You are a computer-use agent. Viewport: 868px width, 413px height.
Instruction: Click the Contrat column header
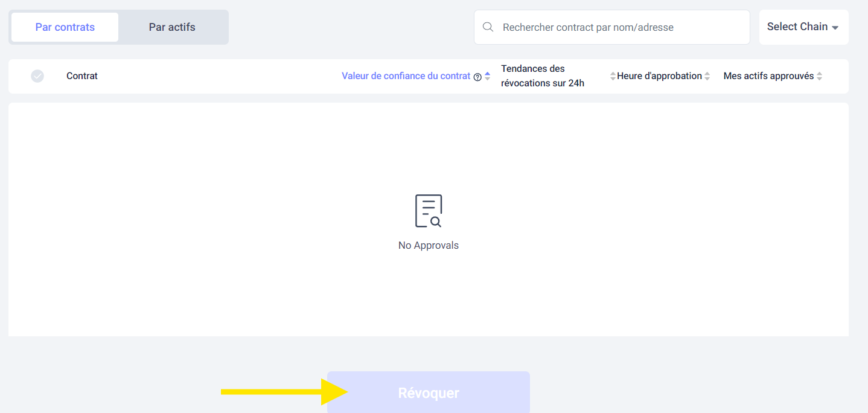tap(81, 76)
